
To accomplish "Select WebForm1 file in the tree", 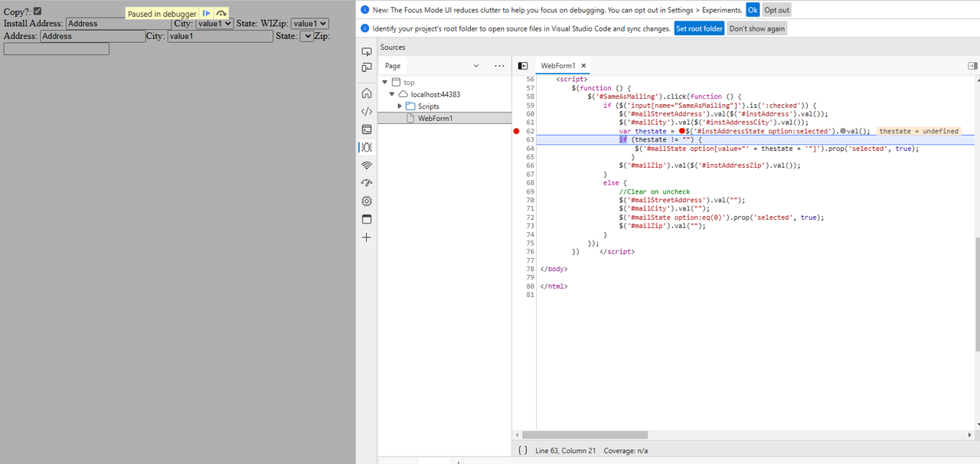I will 435,119.
